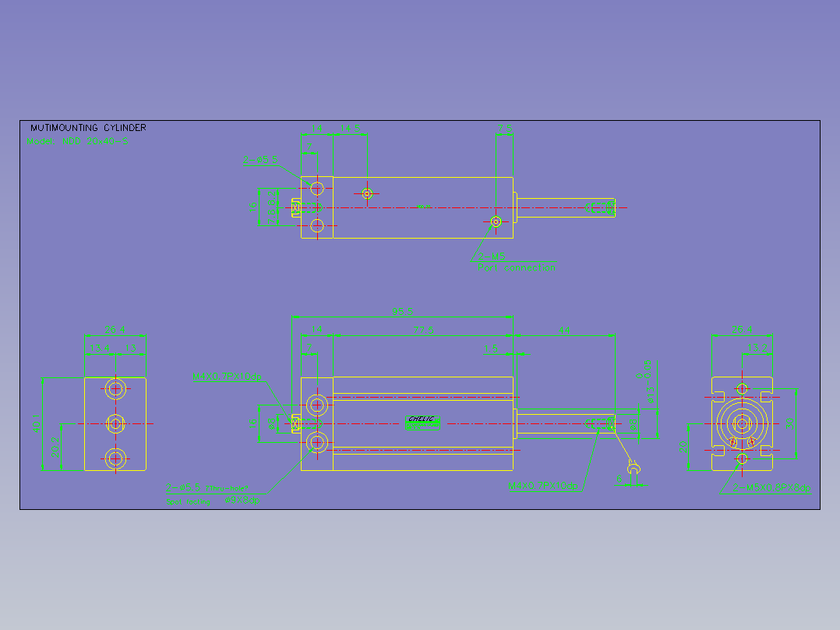Screen dimensions: 840x630
Task: Click the ø9X8dp counterbore note
Action: (242, 500)
